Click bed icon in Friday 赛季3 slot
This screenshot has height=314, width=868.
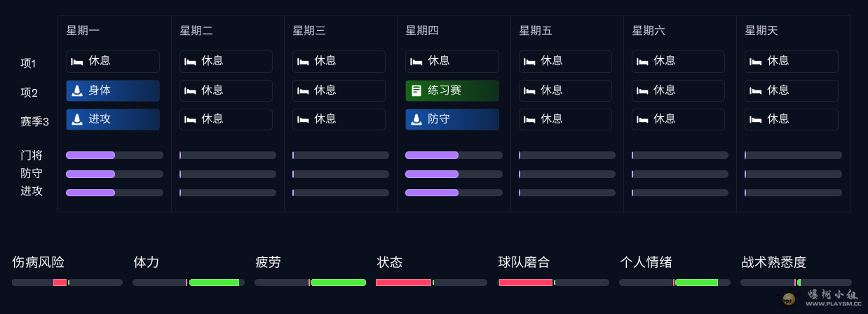point(529,119)
